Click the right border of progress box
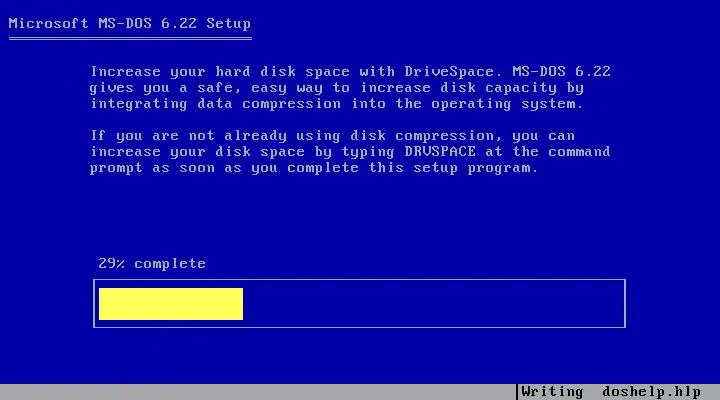Image resolution: width=720 pixels, height=400 pixels. coord(625,304)
